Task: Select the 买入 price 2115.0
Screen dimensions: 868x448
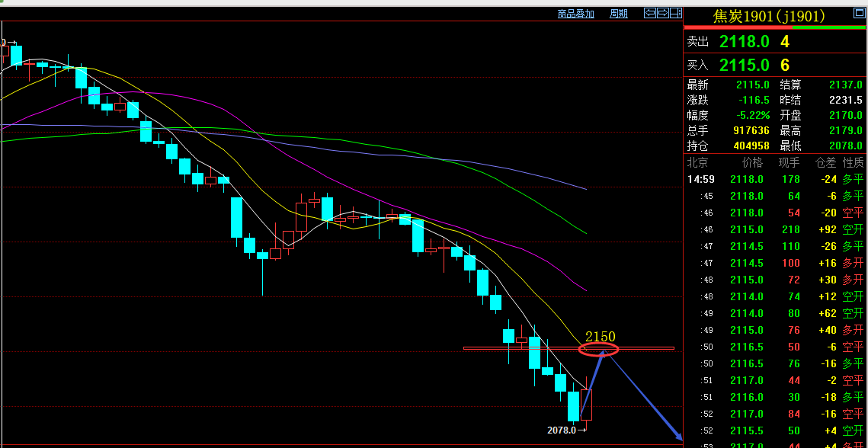Action: 744,66
